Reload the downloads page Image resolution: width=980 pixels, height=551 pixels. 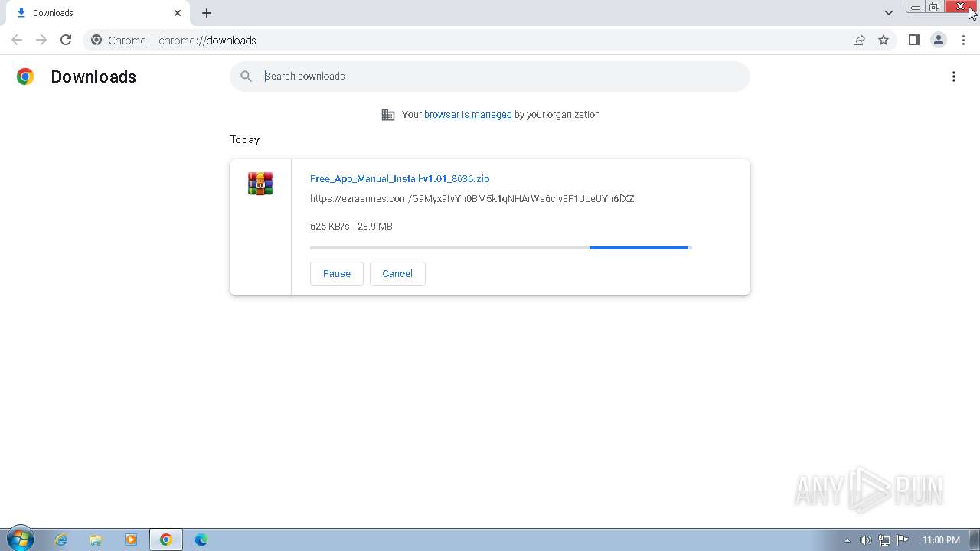pyautogui.click(x=66, y=40)
